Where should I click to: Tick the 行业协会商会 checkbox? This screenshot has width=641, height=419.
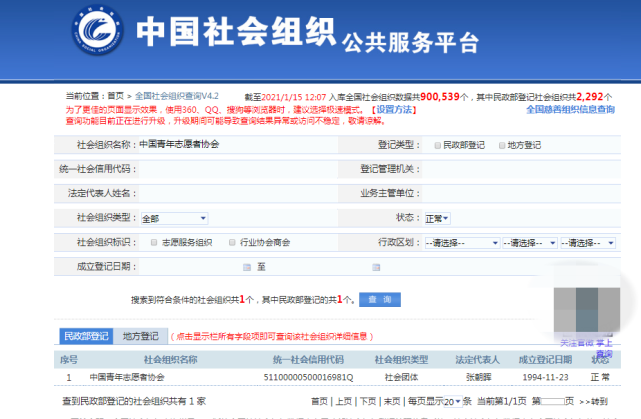(232, 242)
